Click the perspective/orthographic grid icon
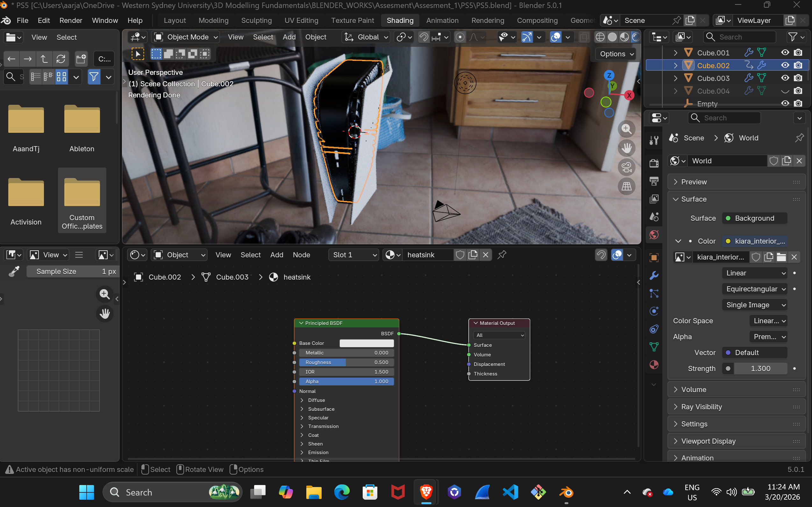This screenshot has height=507, width=812. pyautogui.click(x=626, y=186)
